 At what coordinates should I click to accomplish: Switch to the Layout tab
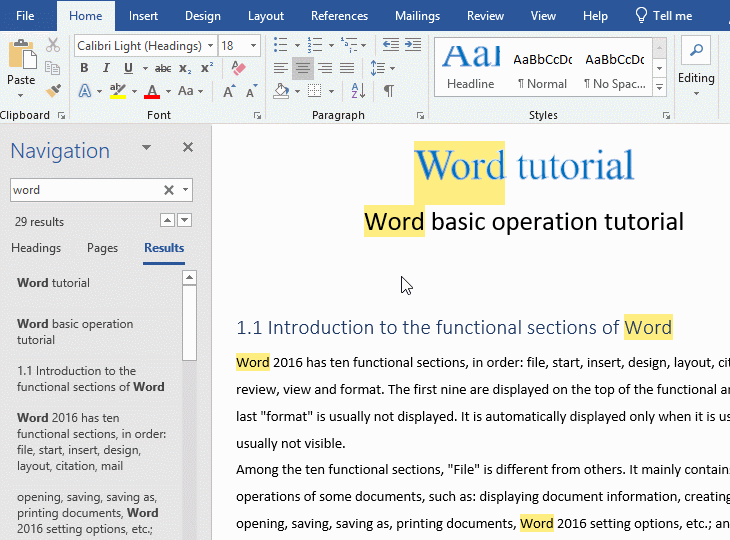point(265,16)
